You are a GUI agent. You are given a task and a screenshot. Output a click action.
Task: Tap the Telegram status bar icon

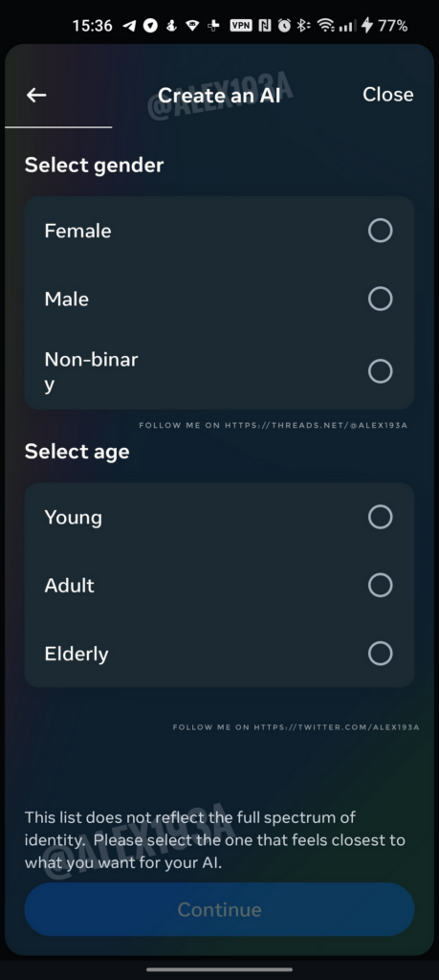click(x=129, y=26)
